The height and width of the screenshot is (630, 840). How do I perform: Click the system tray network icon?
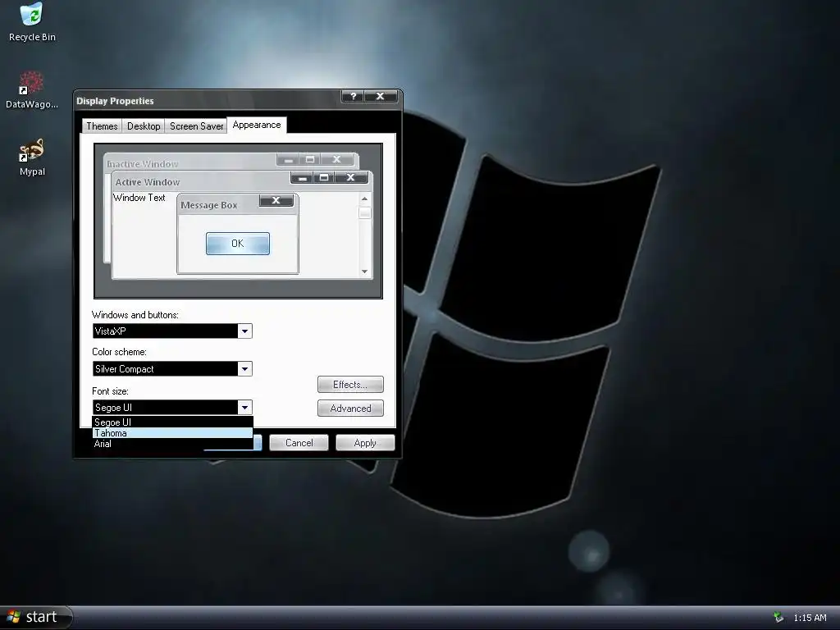(x=778, y=618)
